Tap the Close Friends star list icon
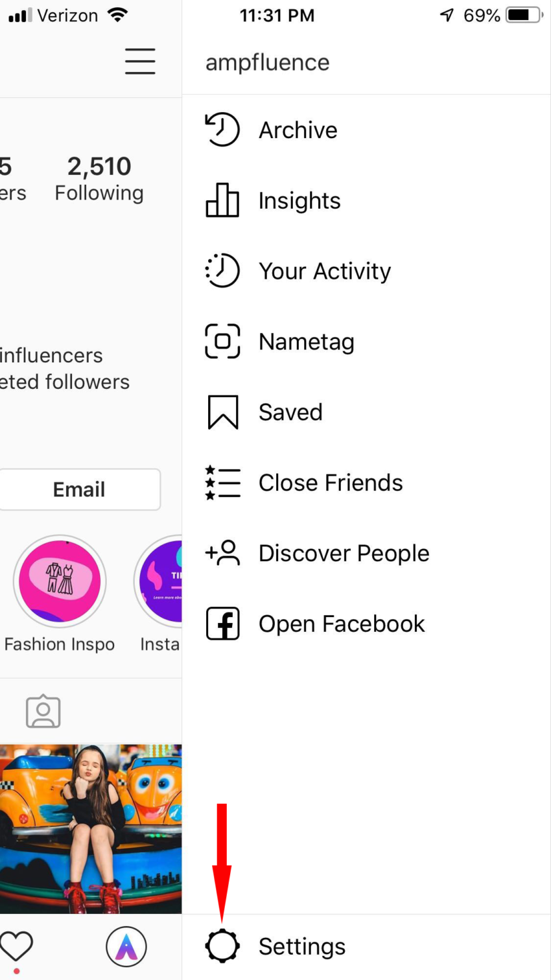The height and width of the screenshot is (980, 551). click(x=222, y=483)
